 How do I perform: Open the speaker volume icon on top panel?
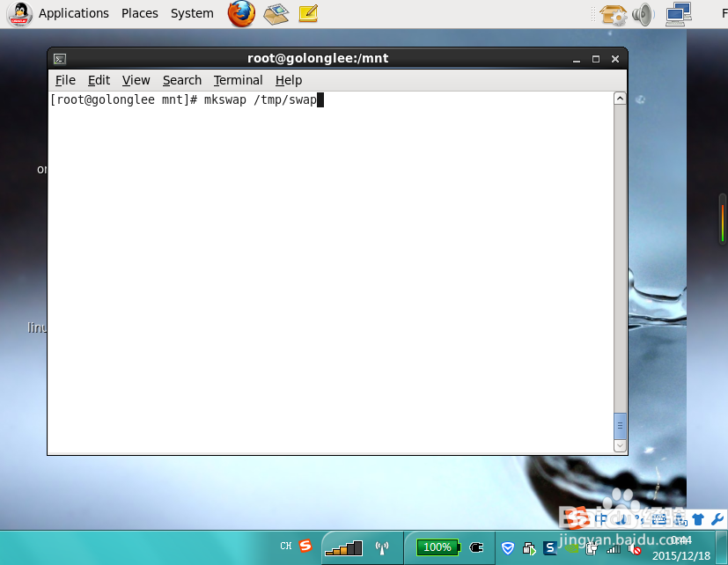(x=641, y=14)
